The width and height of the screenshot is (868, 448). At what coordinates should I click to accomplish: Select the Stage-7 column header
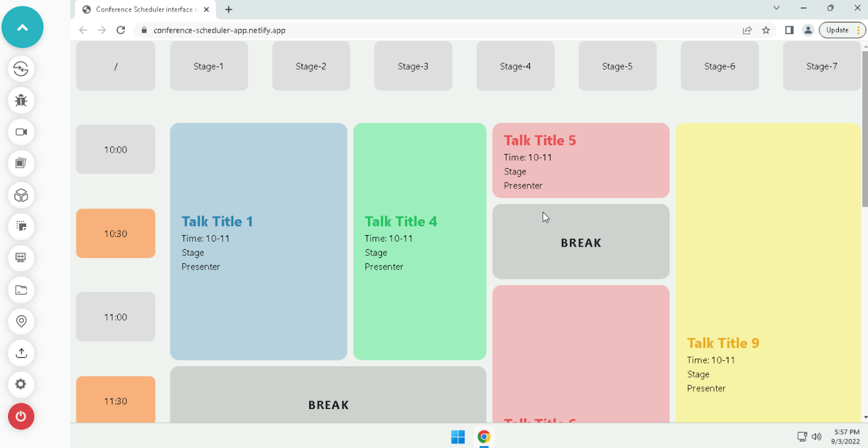821,66
